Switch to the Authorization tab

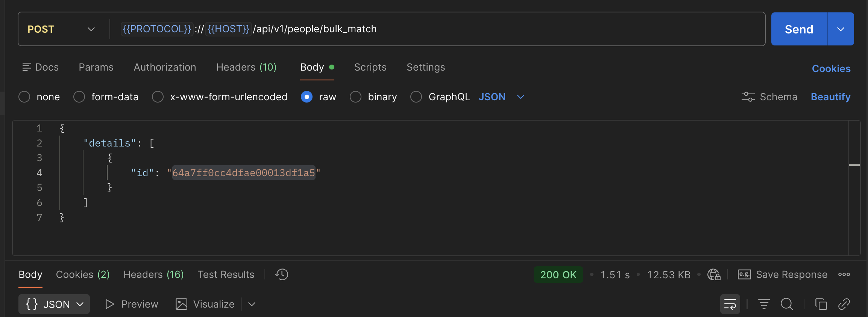pyautogui.click(x=165, y=67)
